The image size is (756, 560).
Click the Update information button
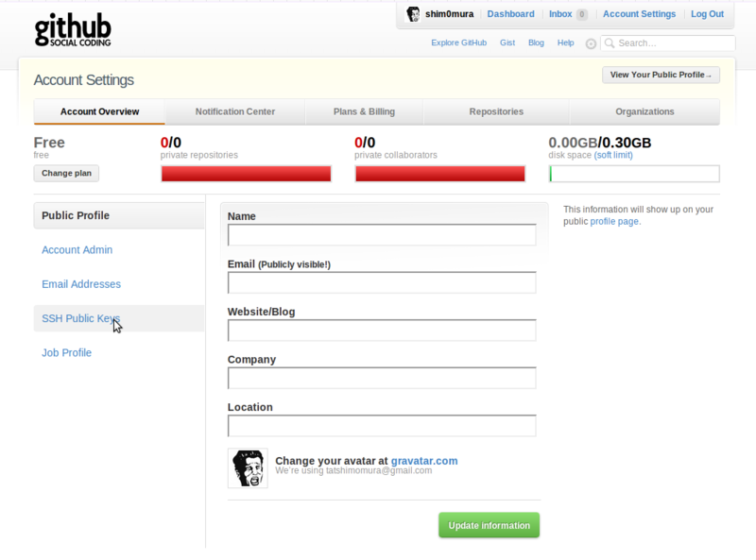point(489,525)
